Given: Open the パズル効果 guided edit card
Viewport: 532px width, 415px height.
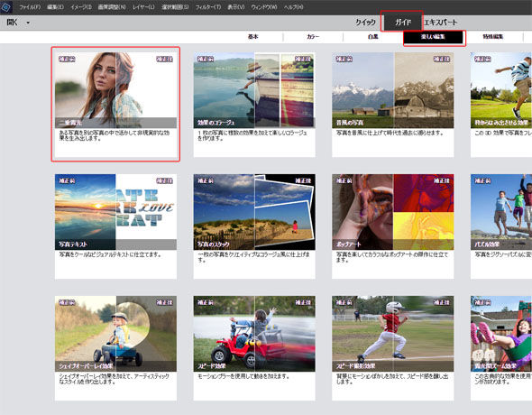Looking at the screenshot, I should 501,226.
